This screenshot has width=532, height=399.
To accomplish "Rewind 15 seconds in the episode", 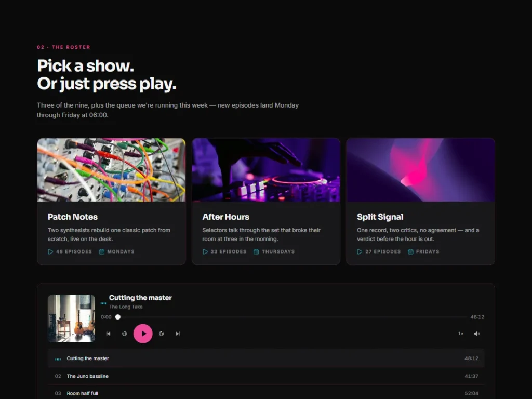I will pyautogui.click(x=125, y=334).
